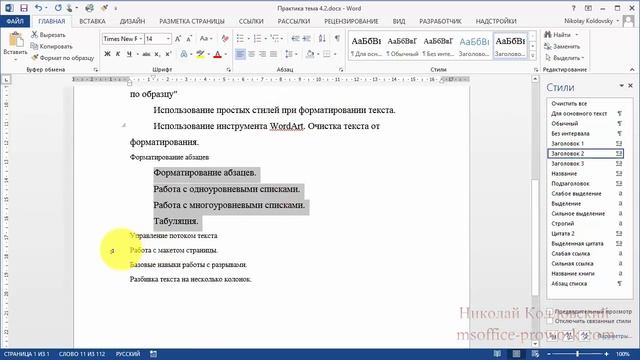This screenshot has height=360, width=640.
Task: Switch to РАЗМЕТКА СТРАНИЦЫ tab
Action: (192, 21)
